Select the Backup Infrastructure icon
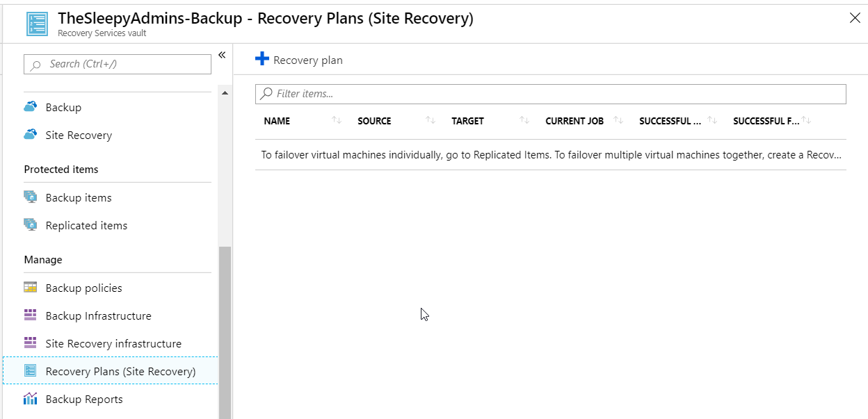868x419 pixels. coord(31,315)
